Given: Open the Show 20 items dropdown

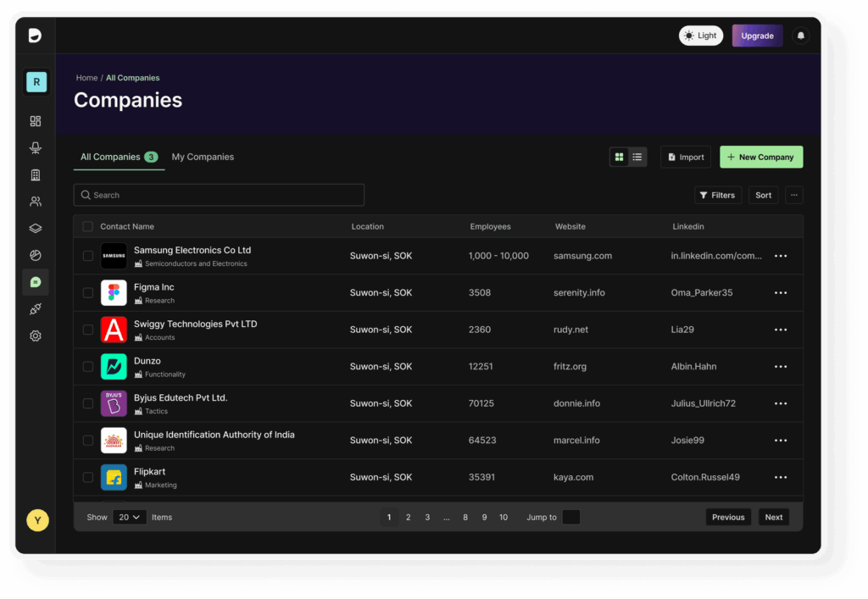Looking at the screenshot, I should [130, 517].
